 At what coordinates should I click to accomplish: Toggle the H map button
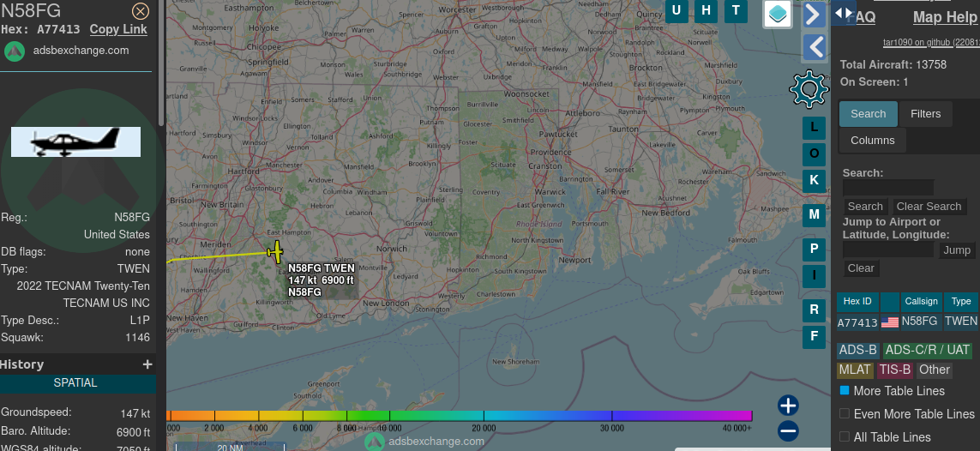[x=706, y=10]
